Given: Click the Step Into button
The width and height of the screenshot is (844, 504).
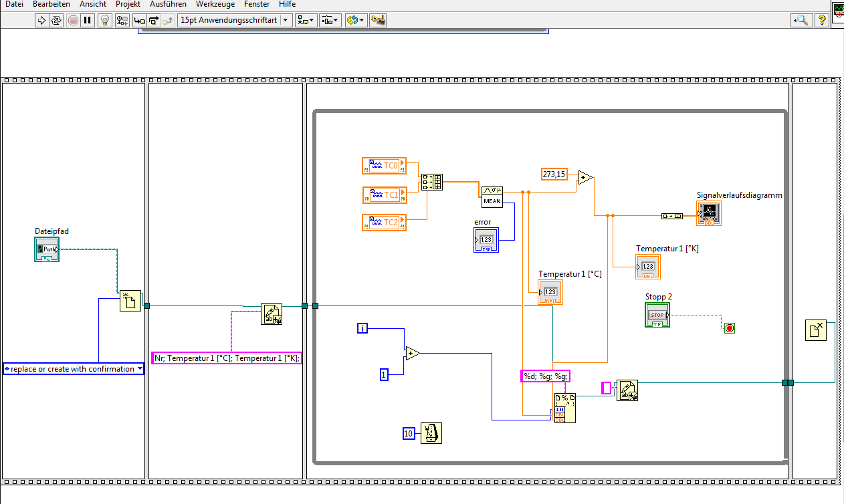Looking at the screenshot, I should tap(139, 20).
